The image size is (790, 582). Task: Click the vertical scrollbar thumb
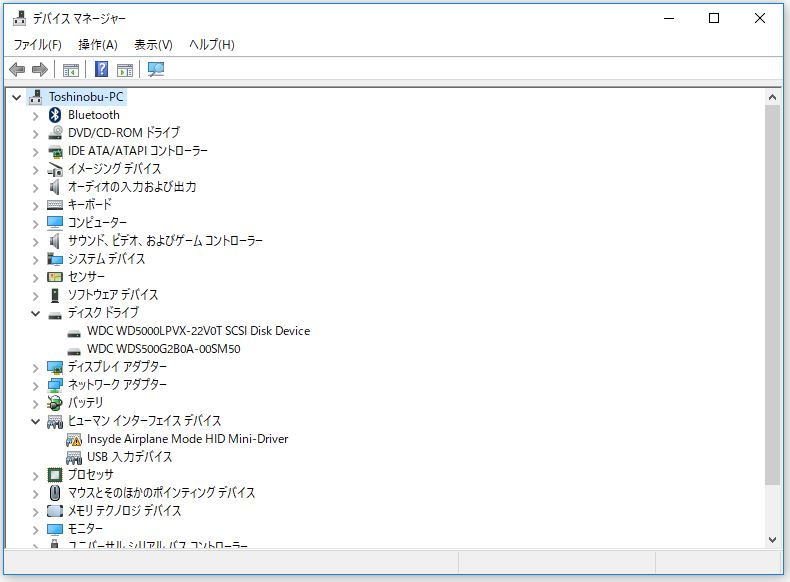(x=772, y=295)
